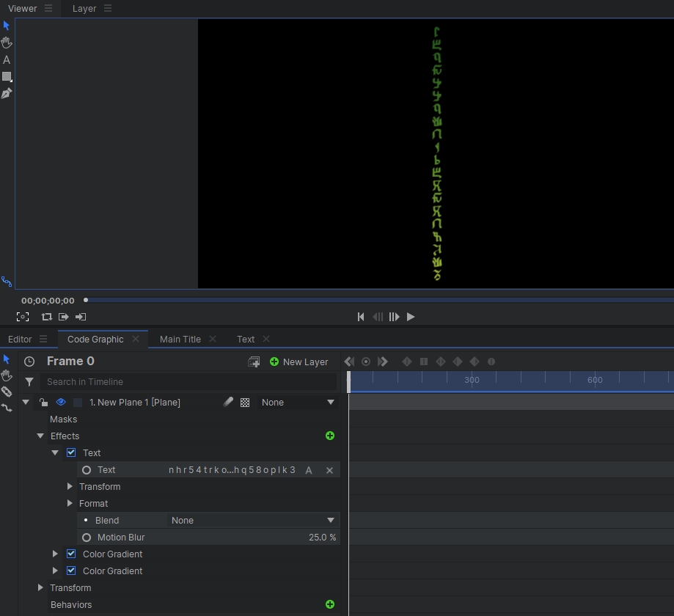The image size is (674, 616).
Task: Disable the Text effect checkbox
Action: 71,452
